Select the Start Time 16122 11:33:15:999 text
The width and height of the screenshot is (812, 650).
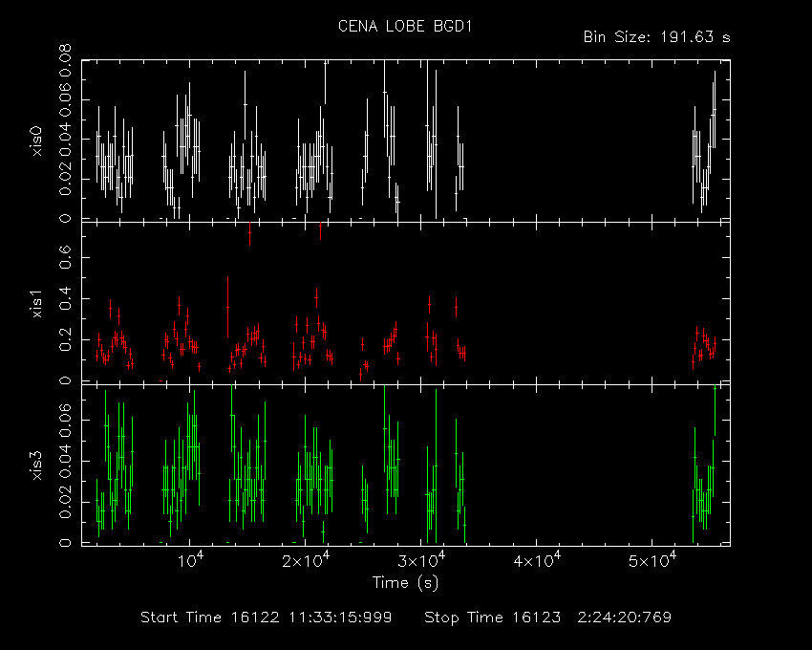pyautogui.click(x=267, y=617)
